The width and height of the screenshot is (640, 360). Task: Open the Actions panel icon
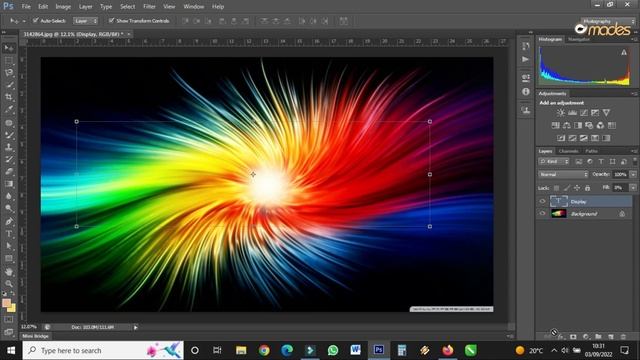click(526, 59)
